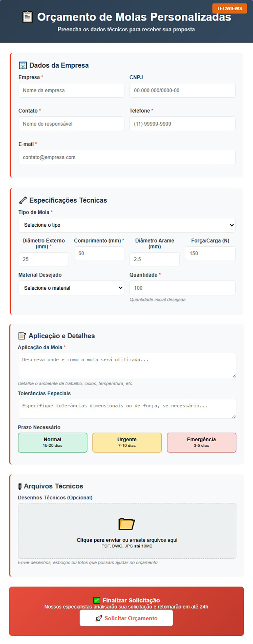Image resolution: width=253 pixels, height=644 pixels.
Task: Focus the Empresa name input field
Action: pyautogui.click(x=71, y=90)
